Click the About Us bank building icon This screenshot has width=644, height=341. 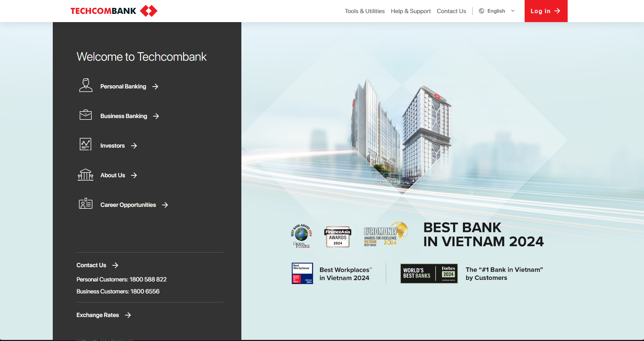[x=86, y=174]
